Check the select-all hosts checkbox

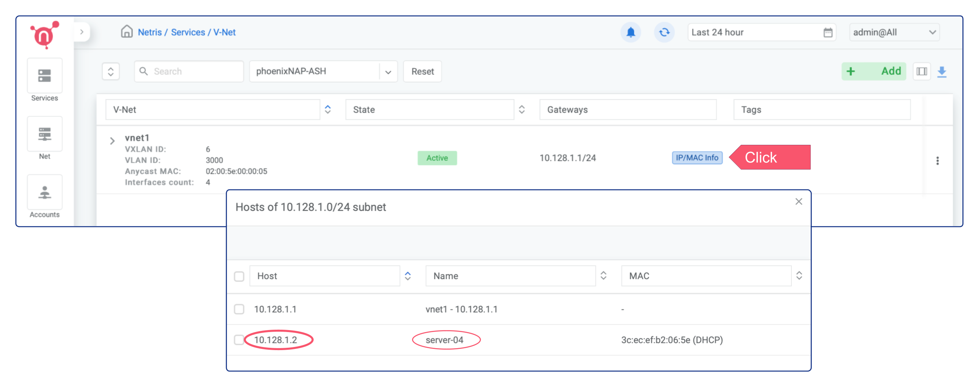coord(239,276)
